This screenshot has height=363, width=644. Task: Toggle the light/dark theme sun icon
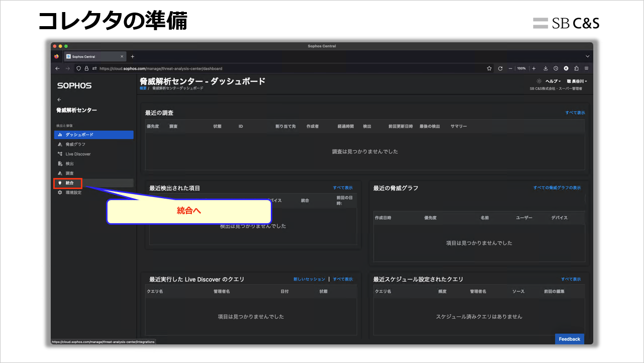[539, 81]
